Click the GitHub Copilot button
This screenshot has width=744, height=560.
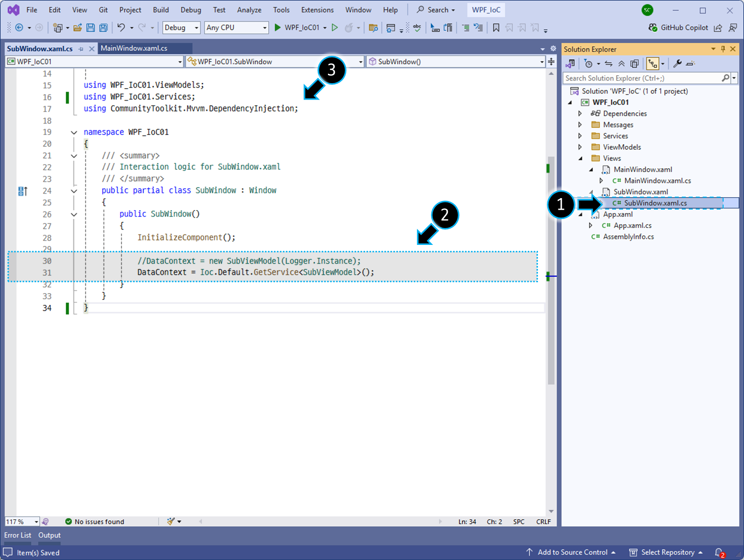[x=678, y=28]
